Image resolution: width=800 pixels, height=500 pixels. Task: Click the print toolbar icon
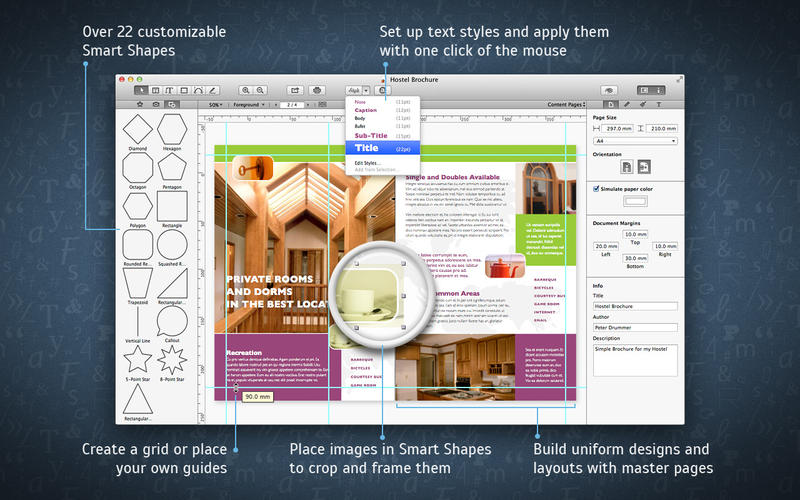click(x=317, y=90)
